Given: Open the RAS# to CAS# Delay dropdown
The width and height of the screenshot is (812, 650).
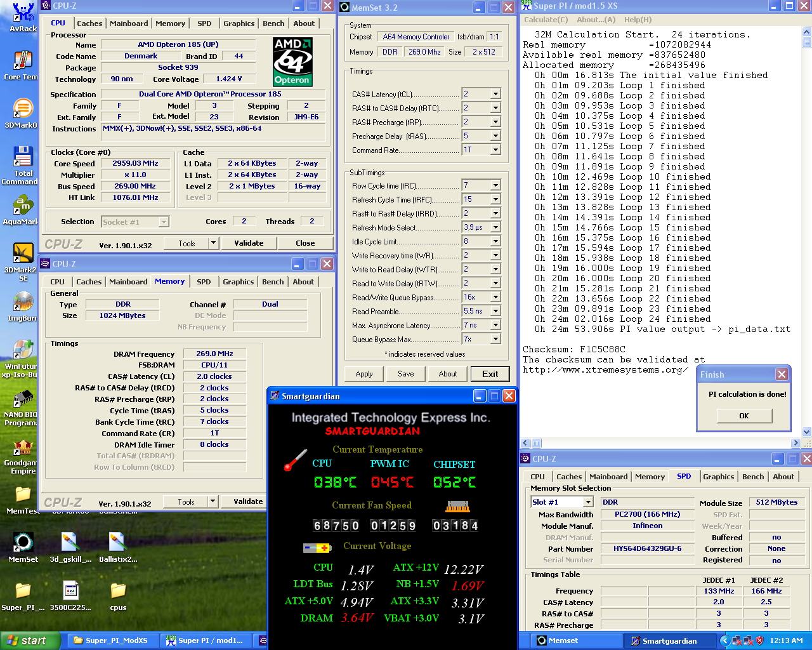Looking at the screenshot, I should pos(495,108).
